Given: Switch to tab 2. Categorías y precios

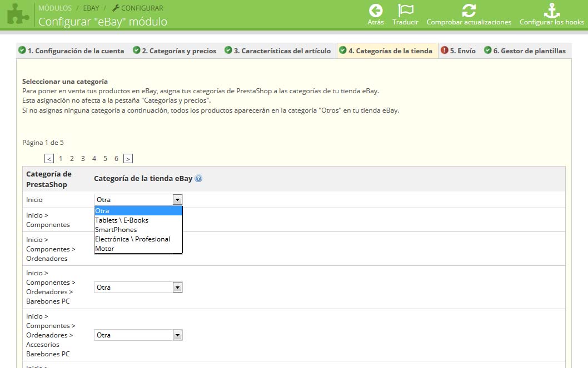Looking at the screenshot, I should pos(175,51).
